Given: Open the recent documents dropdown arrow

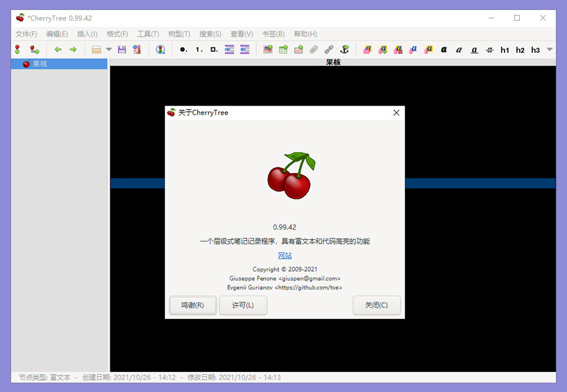Looking at the screenshot, I should tap(109, 50).
